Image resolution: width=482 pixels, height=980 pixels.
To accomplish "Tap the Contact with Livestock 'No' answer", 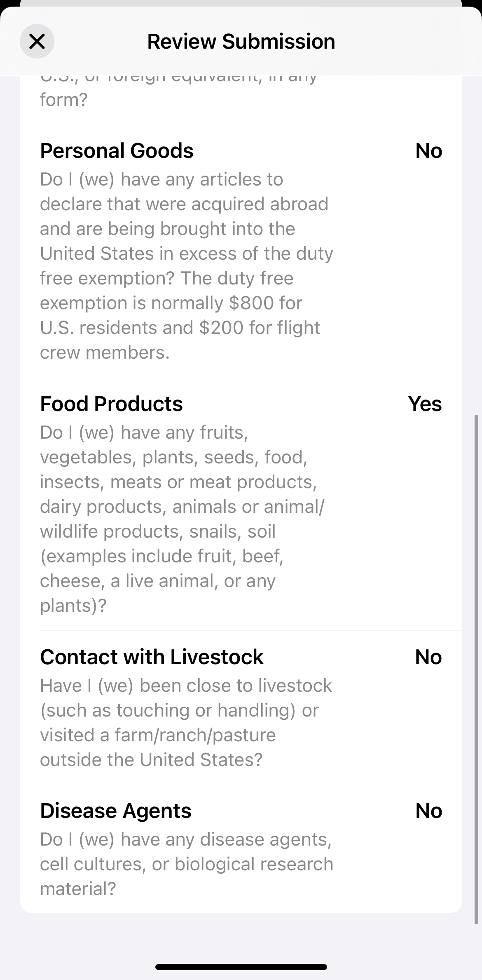I will [428, 657].
